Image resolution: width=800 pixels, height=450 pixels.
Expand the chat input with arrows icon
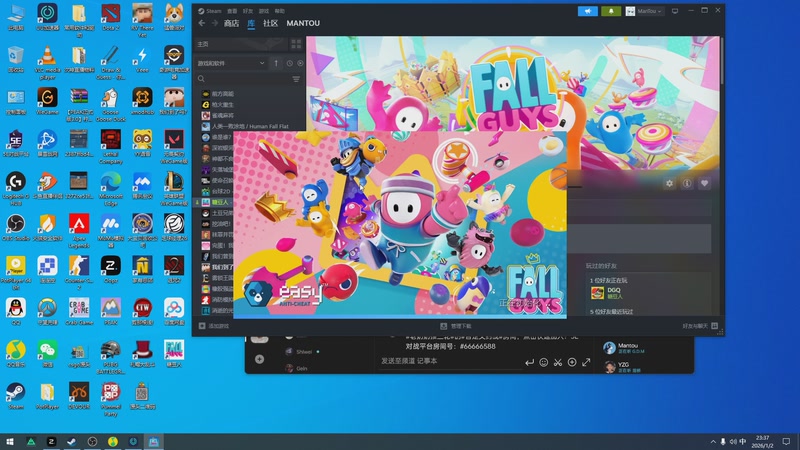pos(586,362)
